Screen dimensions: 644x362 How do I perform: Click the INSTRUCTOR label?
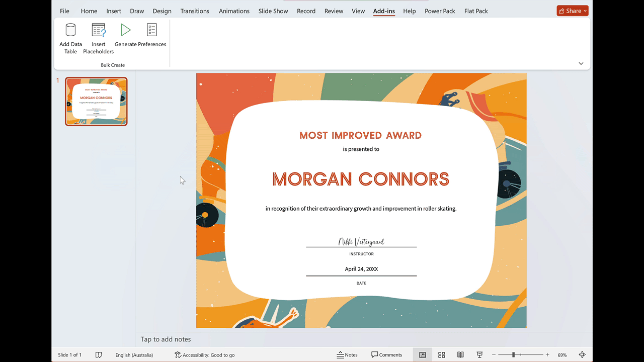361,254
